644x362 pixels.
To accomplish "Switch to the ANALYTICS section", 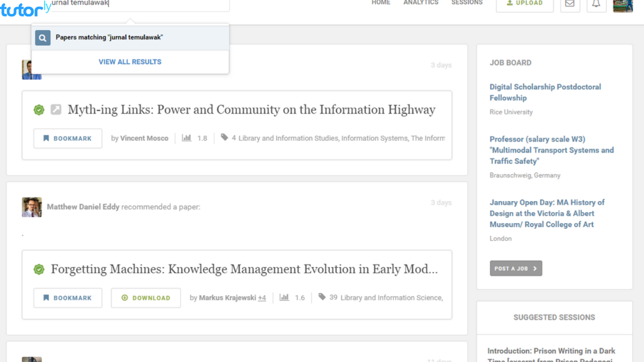I will (x=421, y=2).
